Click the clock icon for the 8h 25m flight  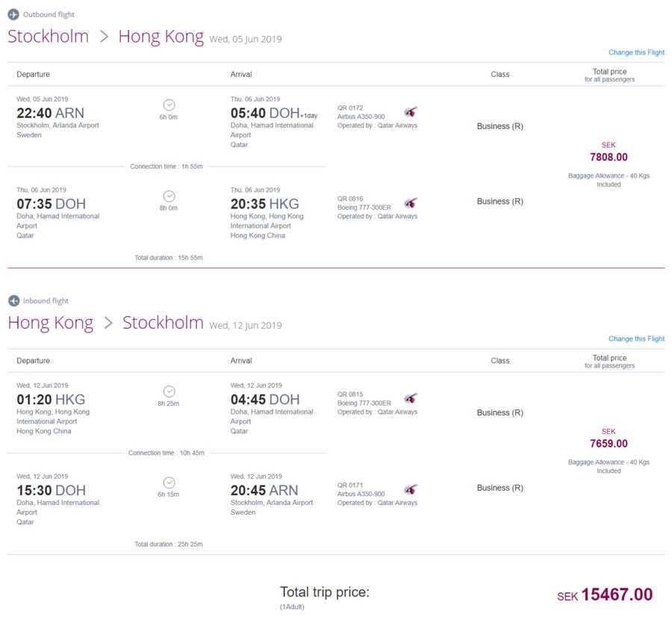169,391
